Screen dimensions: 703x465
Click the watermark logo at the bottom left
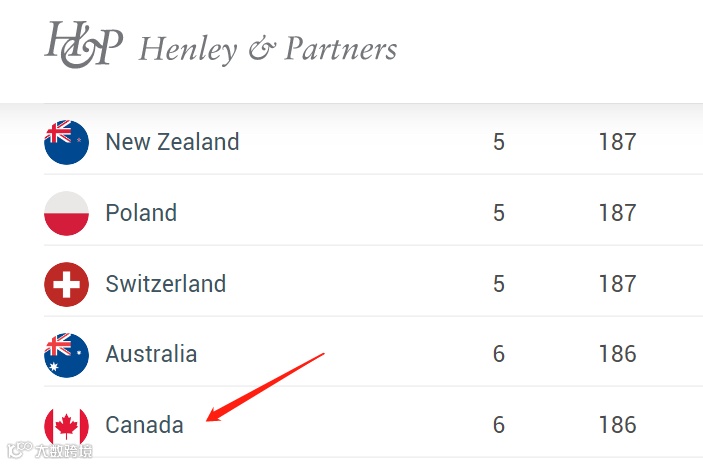coord(50,450)
